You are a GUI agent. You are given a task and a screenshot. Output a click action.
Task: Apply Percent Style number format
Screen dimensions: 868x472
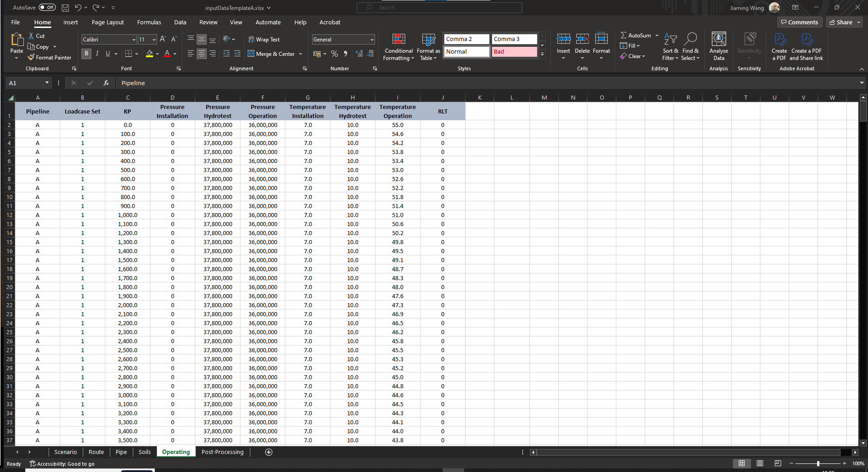tap(335, 54)
